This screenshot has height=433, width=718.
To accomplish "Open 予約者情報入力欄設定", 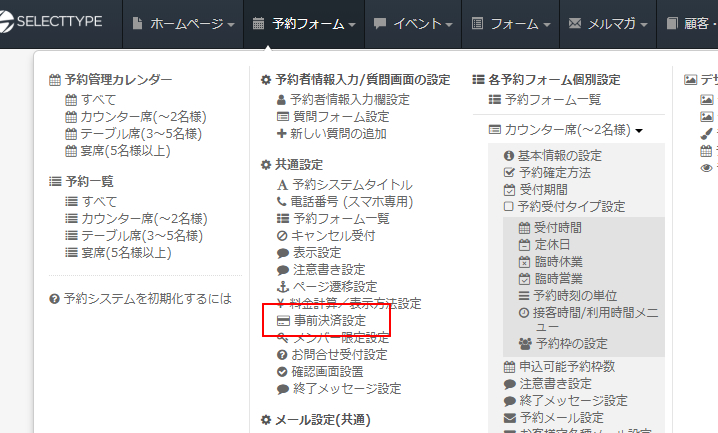I will pyautogui.click(x=343, y=99).
